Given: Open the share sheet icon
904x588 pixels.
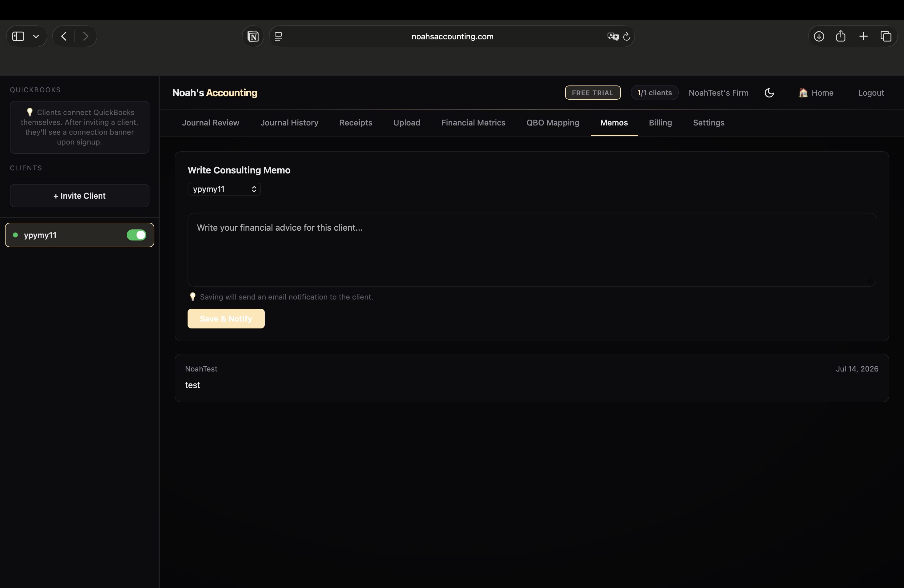Looking at the screenshot, I should pyautogui.click(x=841, y=36).
